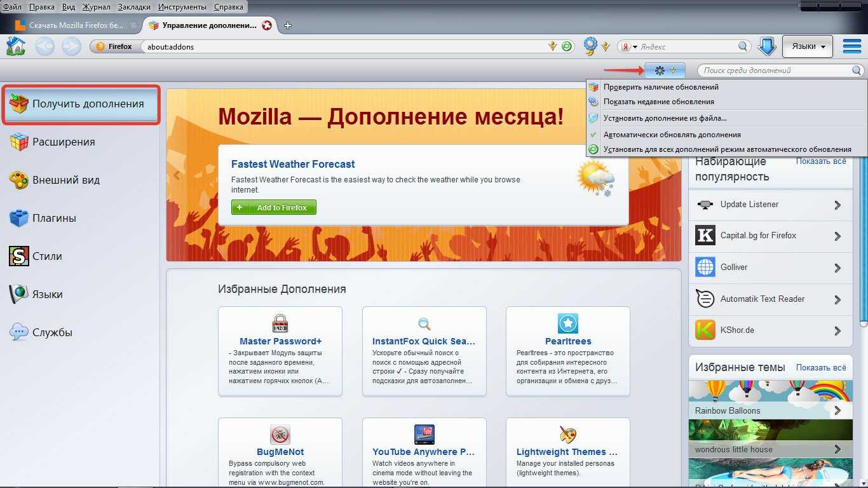Open the Правка menu
Image resolution: width=868 pixels, height=488 pixels.
pyautogui.click(x=41, y=7)
